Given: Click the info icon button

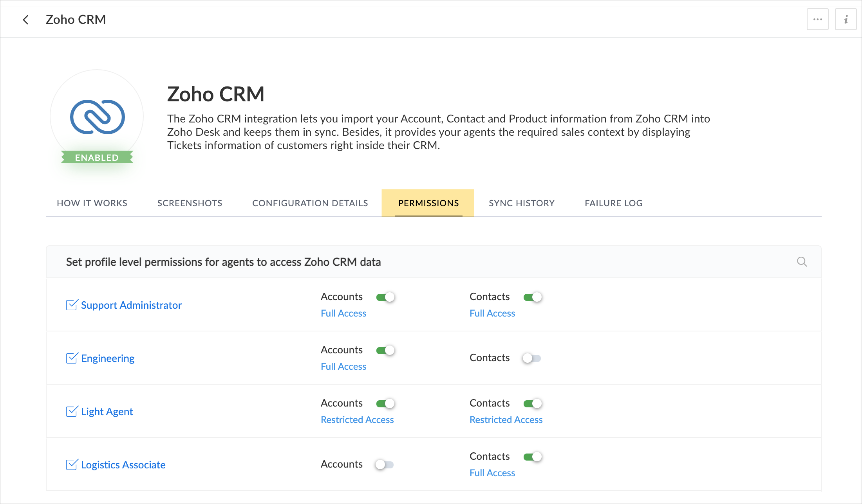Looking at the screenshot, I should (846, 19).
